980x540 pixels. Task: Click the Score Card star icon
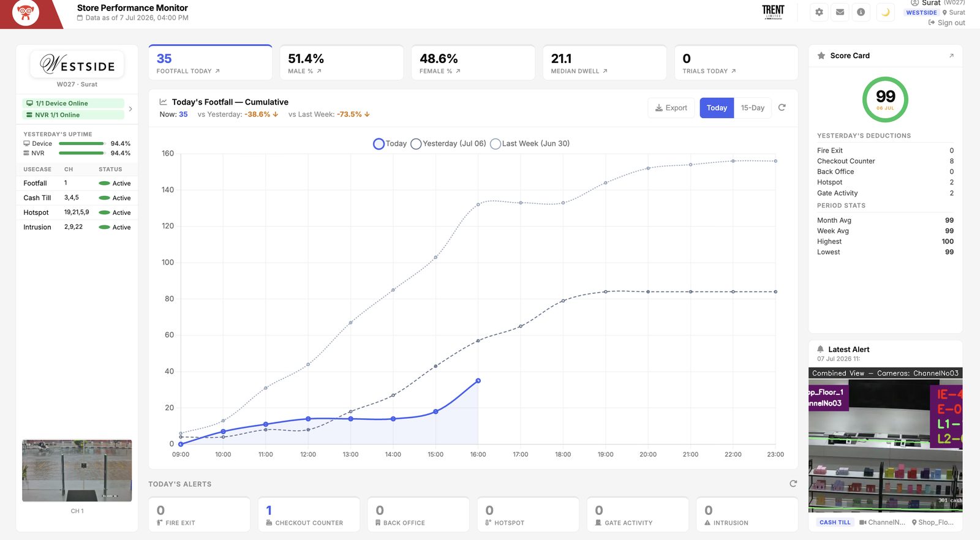click(821, 56)
